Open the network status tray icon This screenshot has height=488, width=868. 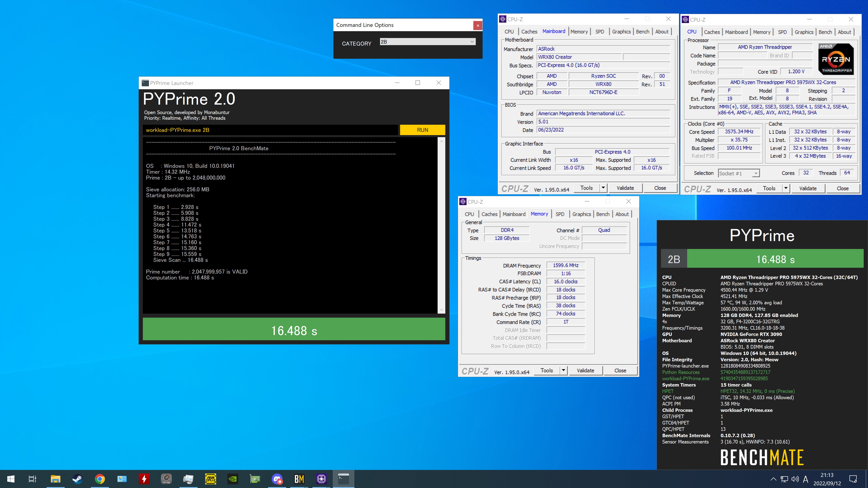click(x=784, y=479)
